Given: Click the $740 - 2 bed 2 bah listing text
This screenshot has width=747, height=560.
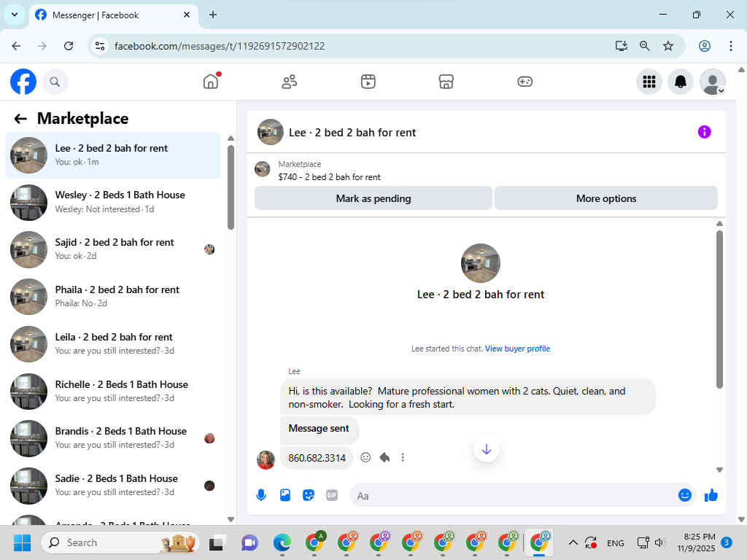Looking at the screenshot, I should [x=329, y=177].
